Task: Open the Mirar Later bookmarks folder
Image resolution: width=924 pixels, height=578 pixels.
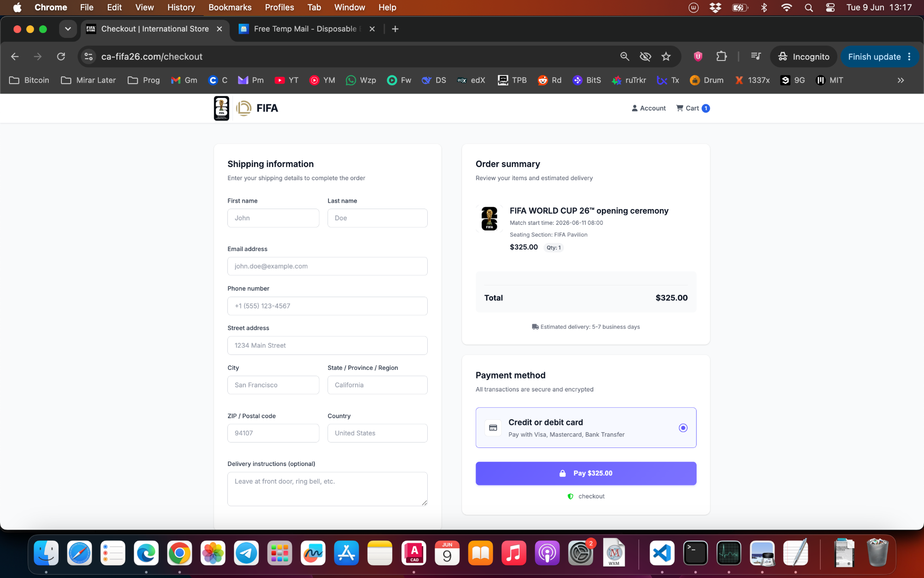Action: pos(88,80)
